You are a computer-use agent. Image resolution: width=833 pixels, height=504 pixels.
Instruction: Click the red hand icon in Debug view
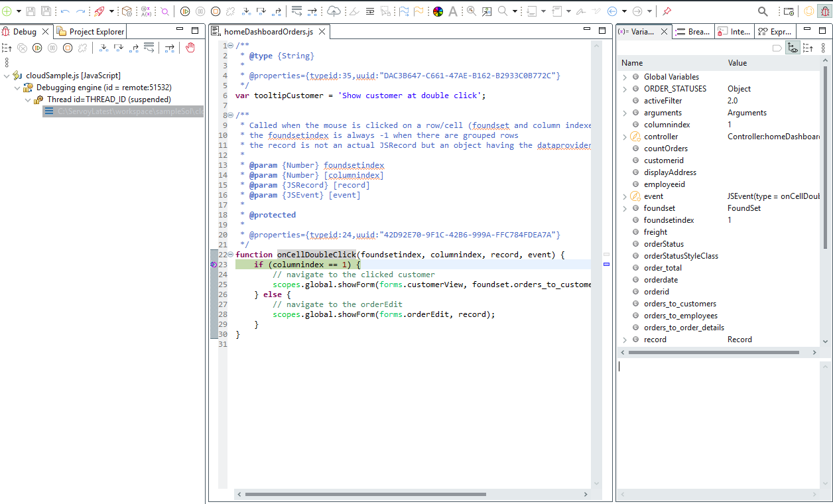[190, 48]
